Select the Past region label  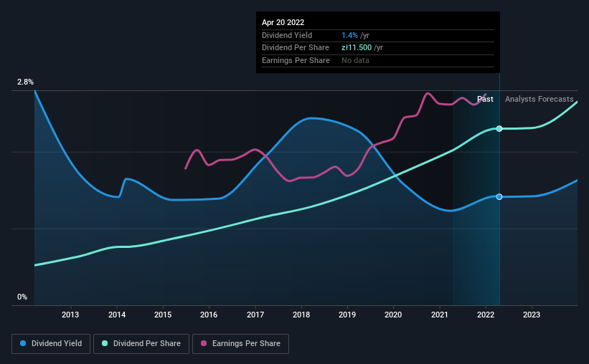(x=485, y=99)
